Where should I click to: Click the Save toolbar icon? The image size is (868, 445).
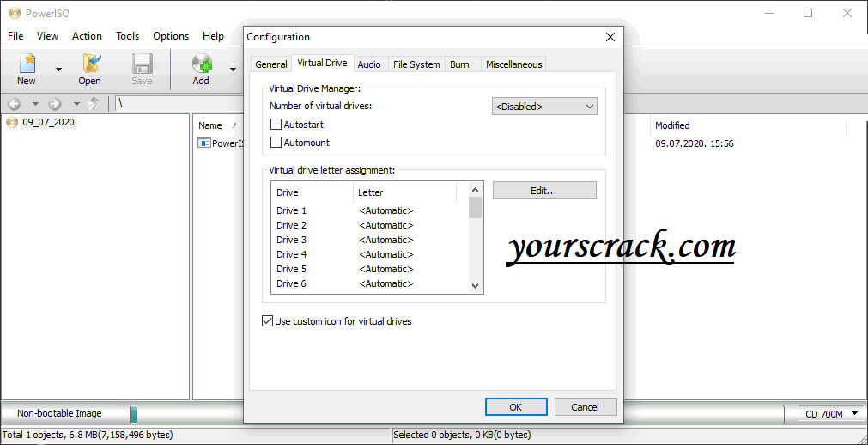coord(142,64)
